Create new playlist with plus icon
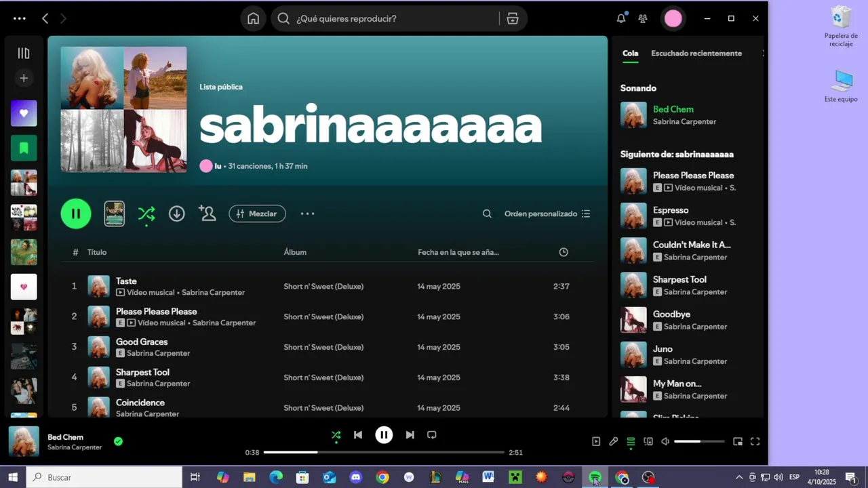Viewport: 868px width, 488px height. click(24, 78)
